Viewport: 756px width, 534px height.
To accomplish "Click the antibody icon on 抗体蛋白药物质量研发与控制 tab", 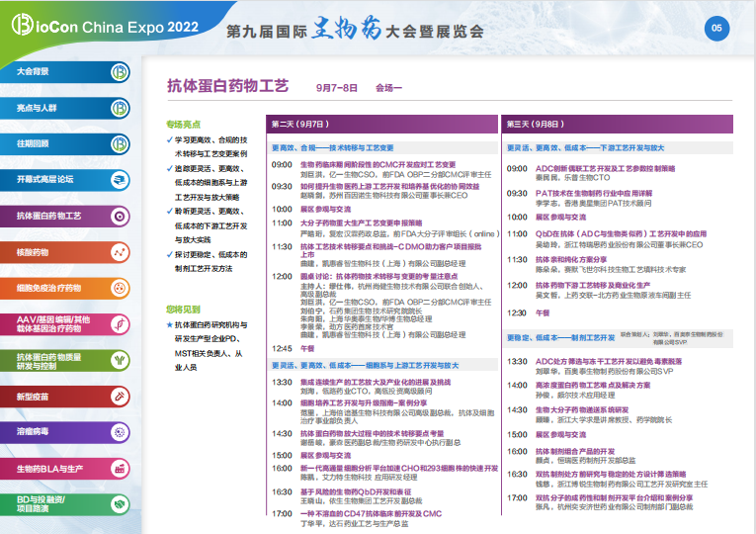I will point(120,361).
